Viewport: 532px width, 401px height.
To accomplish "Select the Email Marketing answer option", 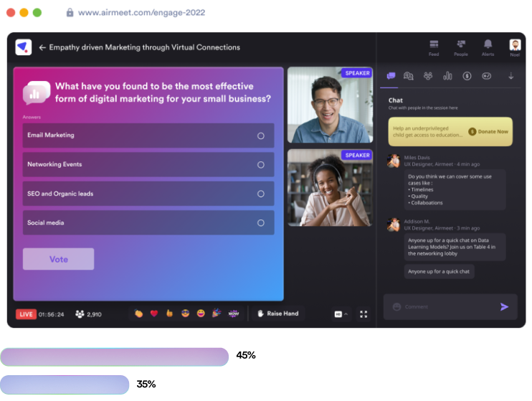I will 148,136.
